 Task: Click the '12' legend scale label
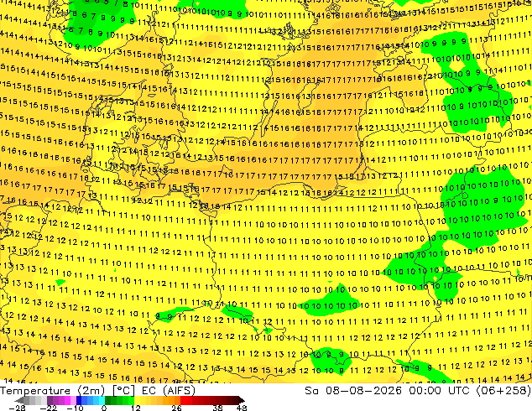(136, 408)
